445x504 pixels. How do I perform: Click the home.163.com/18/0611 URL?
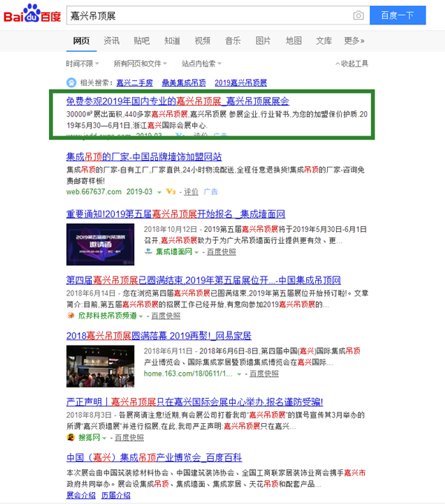coord(188,374)
